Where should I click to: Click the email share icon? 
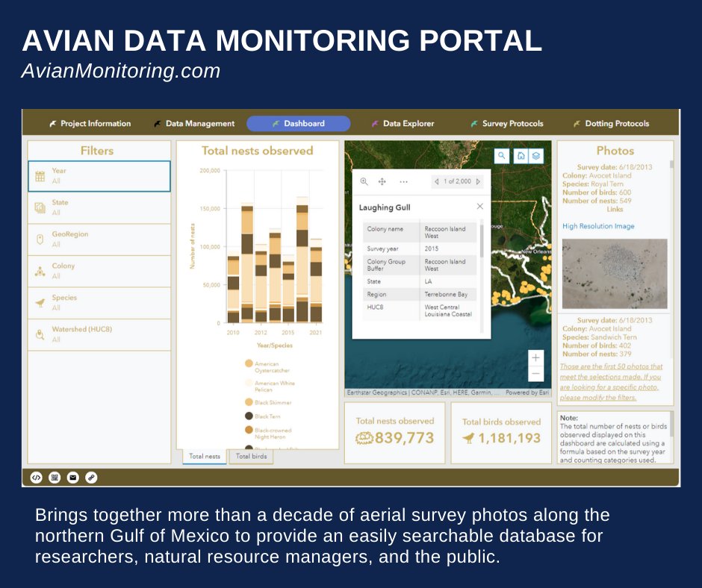pos(73,478)
